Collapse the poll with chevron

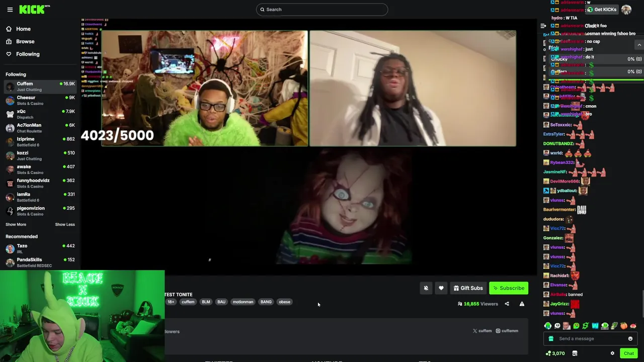(639, 45)
